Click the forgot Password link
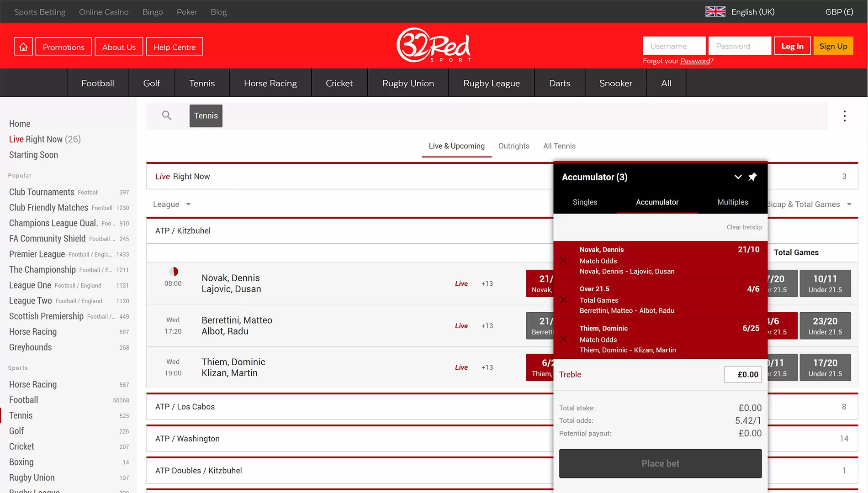 click(695, 61)
